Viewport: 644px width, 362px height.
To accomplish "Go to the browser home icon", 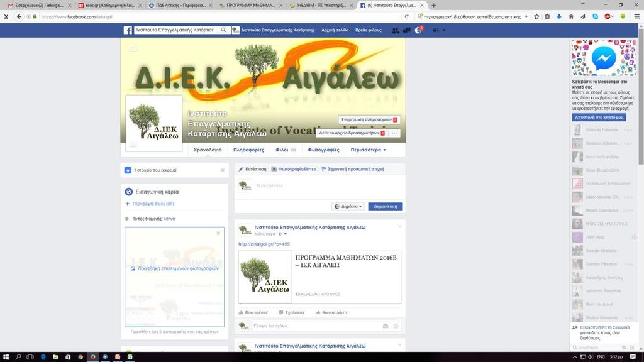I will [571, 17].
